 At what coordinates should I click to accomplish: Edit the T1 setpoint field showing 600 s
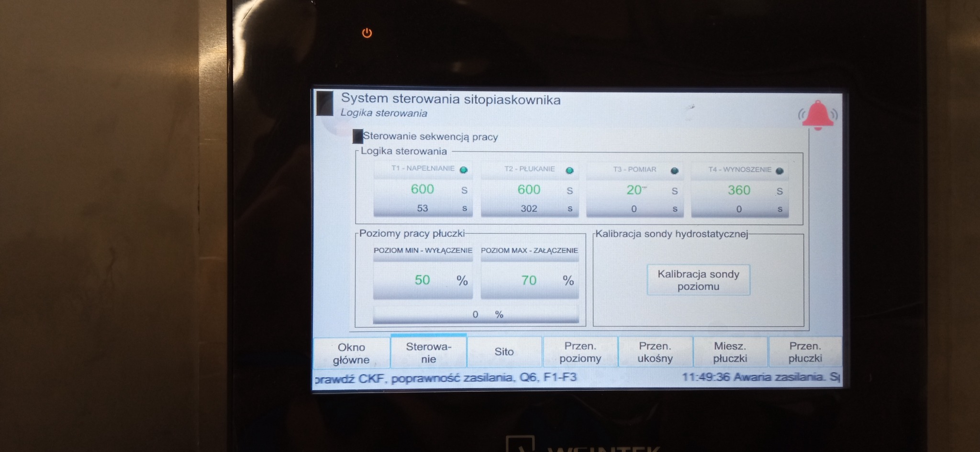click(423, 190)
